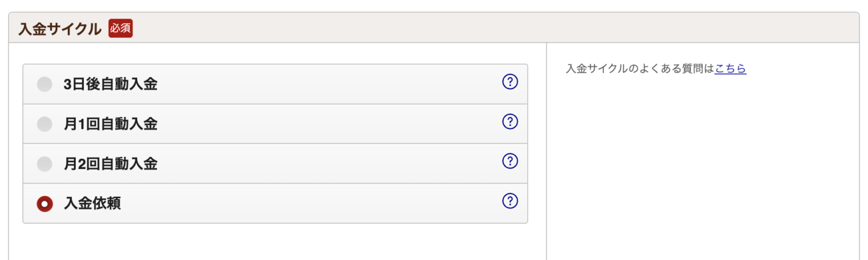The image size is (868, 260).
Task: Select the 3日後自動入金 radio button
Action: 45,85
